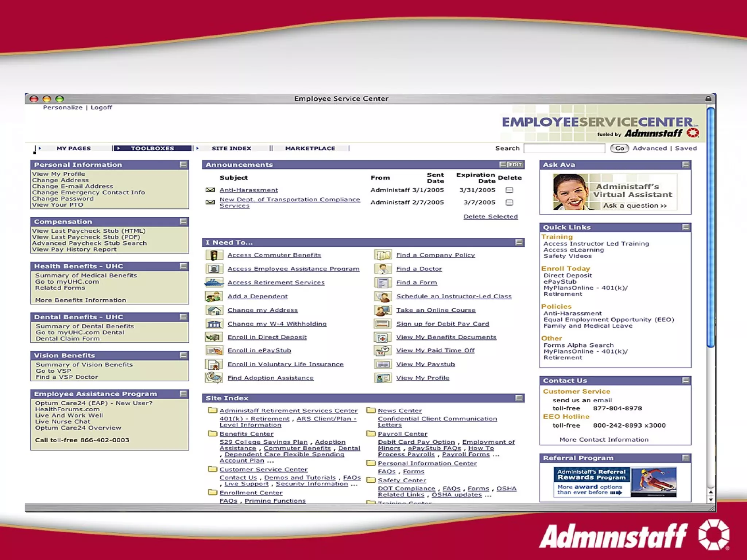The width and height of the screenshot is (747, 560).
Task: Click the envelope icon beside Anti-Harassment announcement
Action: (x=210, y=190)
